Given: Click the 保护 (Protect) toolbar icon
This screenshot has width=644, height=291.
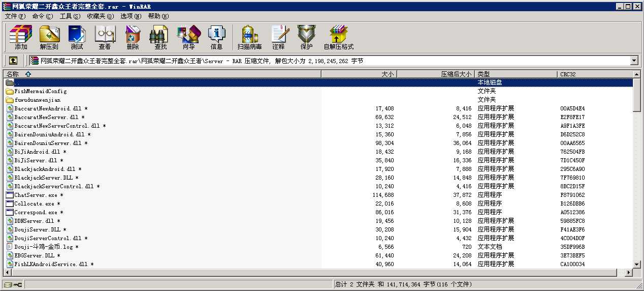Looking at the screenshot, I should pyautogui.click(x=306, y=38).
